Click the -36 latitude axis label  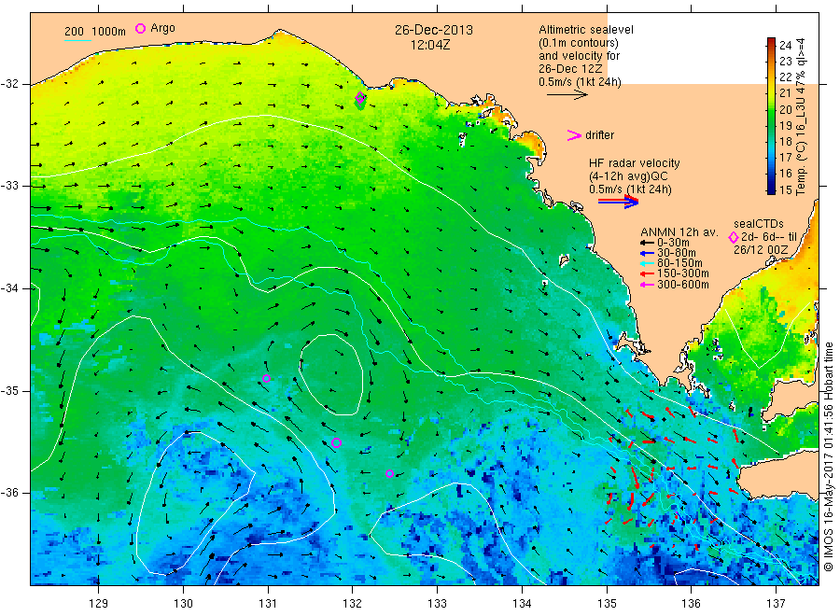(x=9, y=492)
